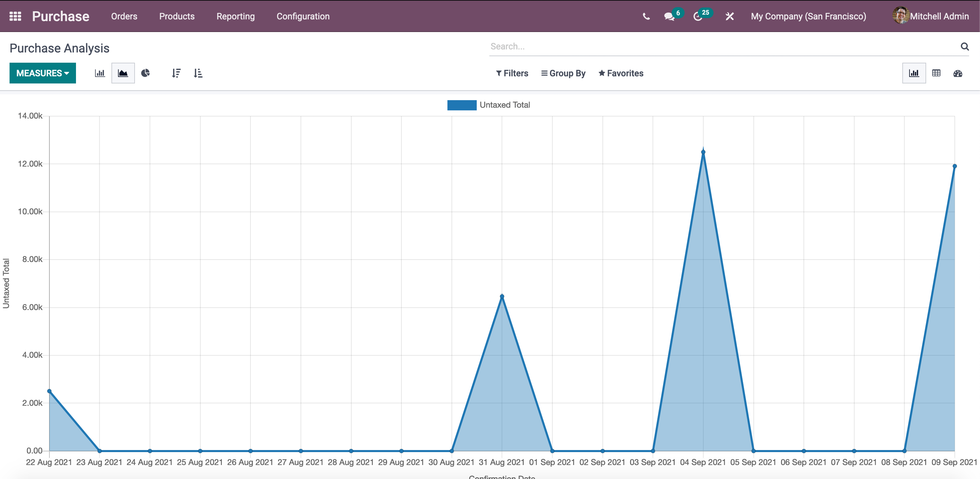Click the 31 Aug 2021 axis label
Viewport: 980px width, 479px height.
click(x=502, y=462)
